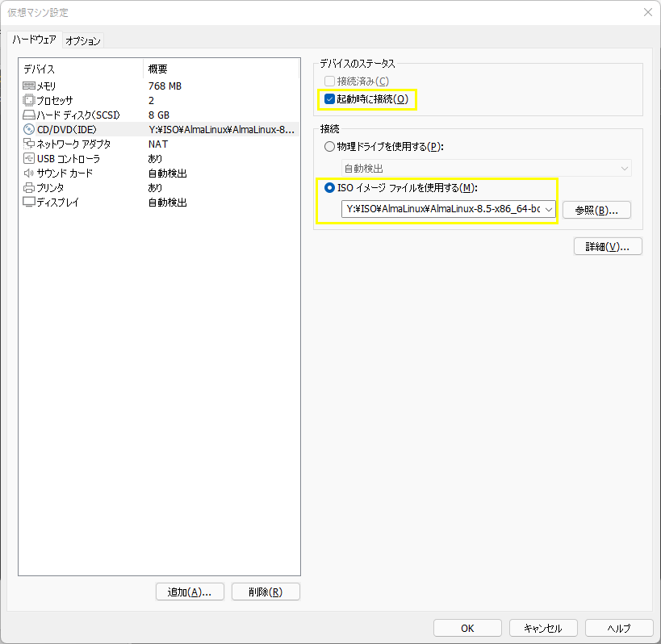Click the Hard Disk (SCSI) icon

[29, 115]
